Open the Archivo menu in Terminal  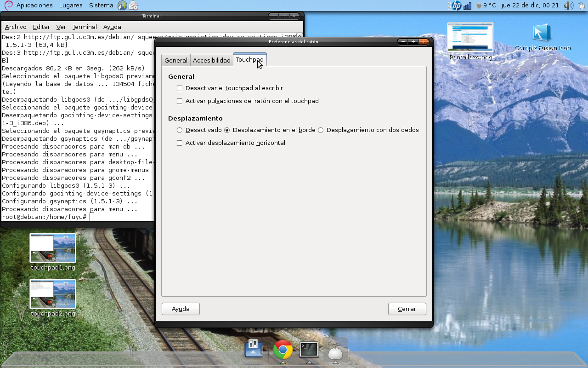click(x=16, y=27)
